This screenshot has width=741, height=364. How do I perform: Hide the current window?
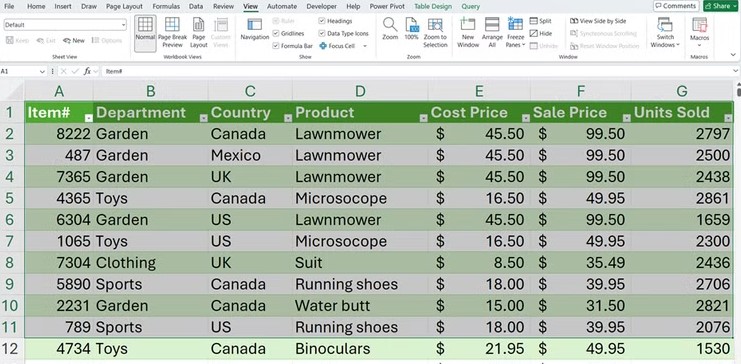541,33
